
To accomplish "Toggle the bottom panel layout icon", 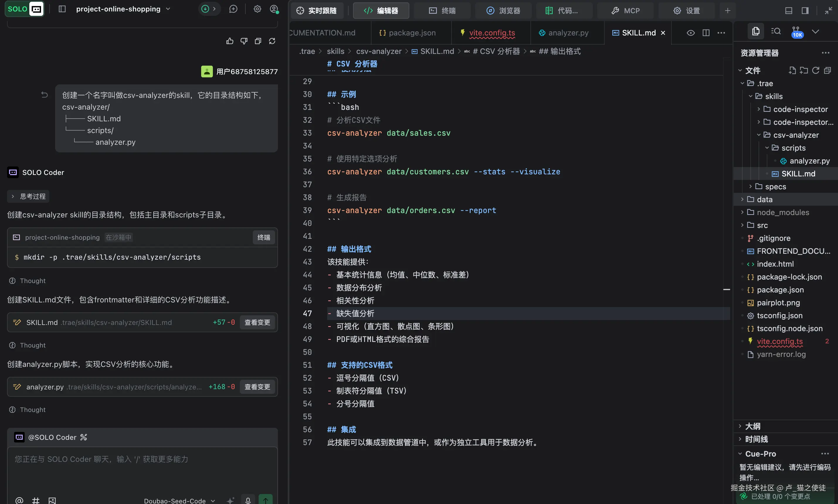I will click(x=788, y=11).
